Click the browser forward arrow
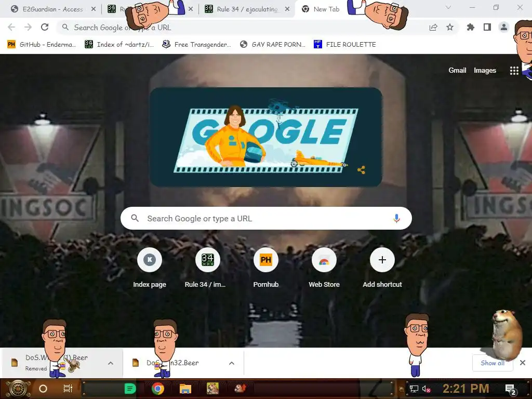532x399 pixels. [28, 27]
